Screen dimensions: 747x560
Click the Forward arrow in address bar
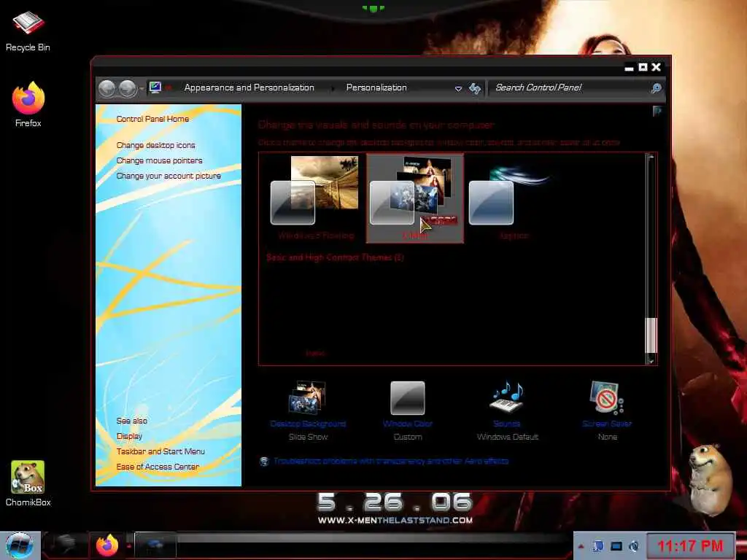tap(128, 88)
